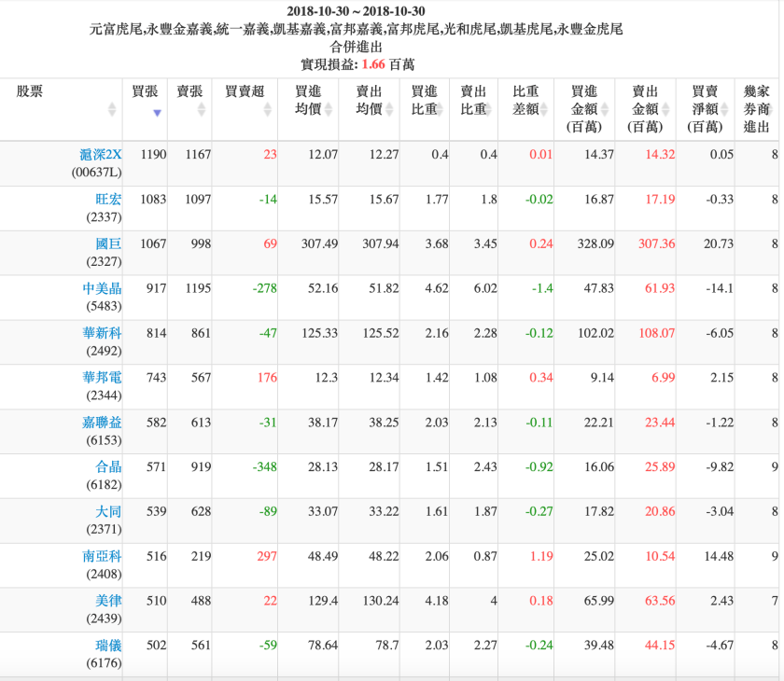Open 滬深2X stock link
Viewport: 784px width, 681px height.
tap(101, 155)
